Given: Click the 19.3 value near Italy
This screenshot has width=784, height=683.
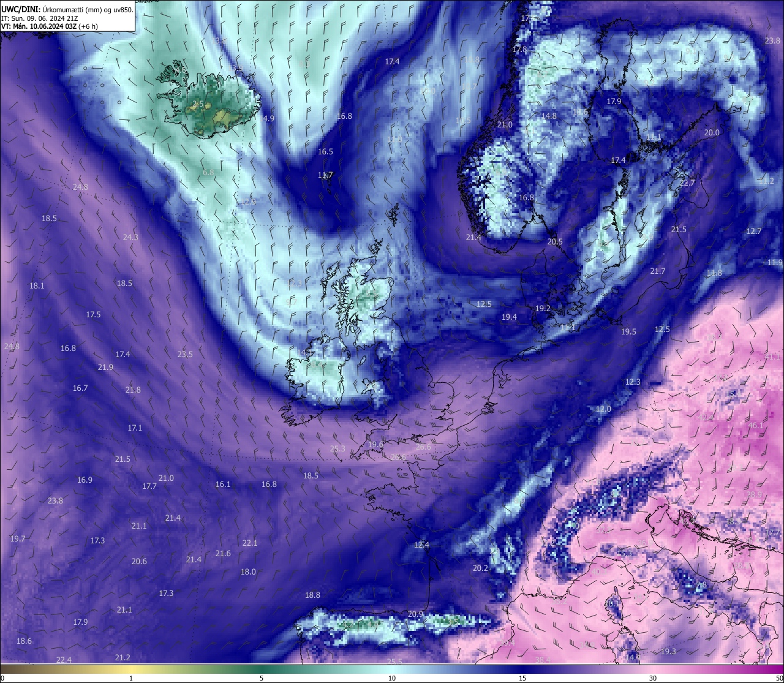Looking at the screenshot, I should (668, 651).
